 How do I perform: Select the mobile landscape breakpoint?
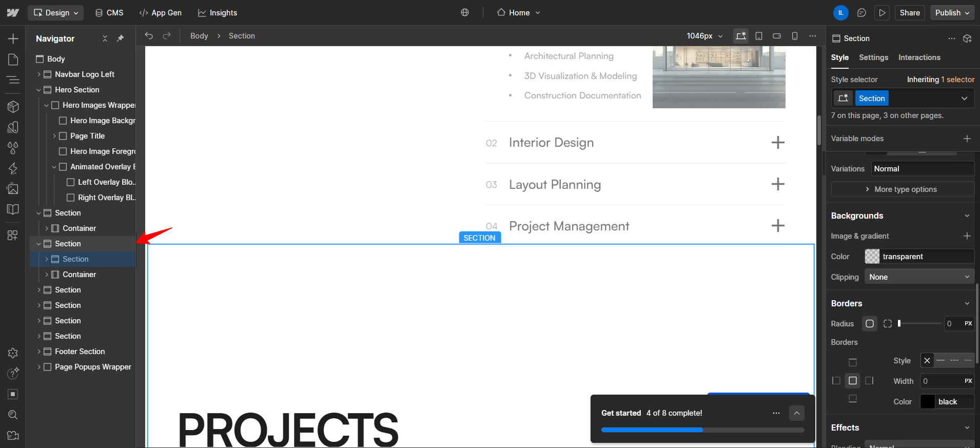pyautogui.click(x=777, y=36)
